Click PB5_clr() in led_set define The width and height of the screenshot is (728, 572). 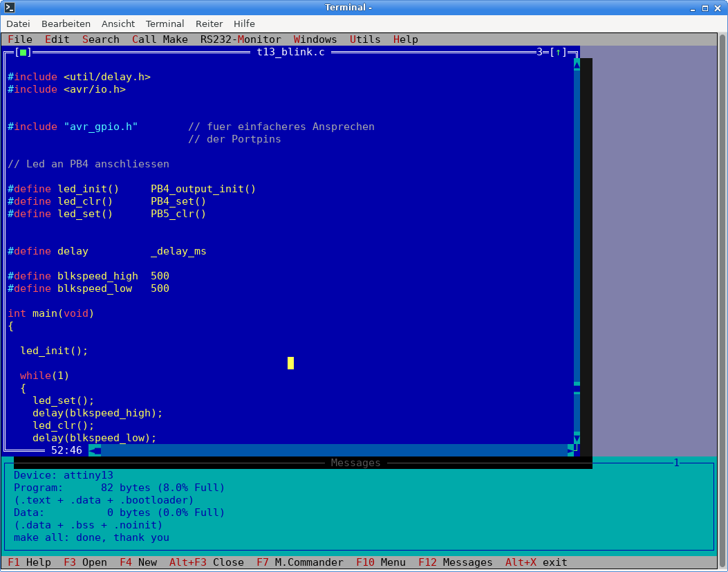pos(178,214)
